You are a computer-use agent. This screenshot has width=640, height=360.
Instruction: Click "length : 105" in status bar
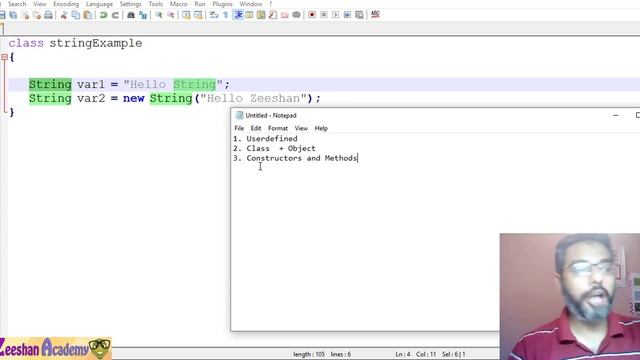tap(309, 354)
